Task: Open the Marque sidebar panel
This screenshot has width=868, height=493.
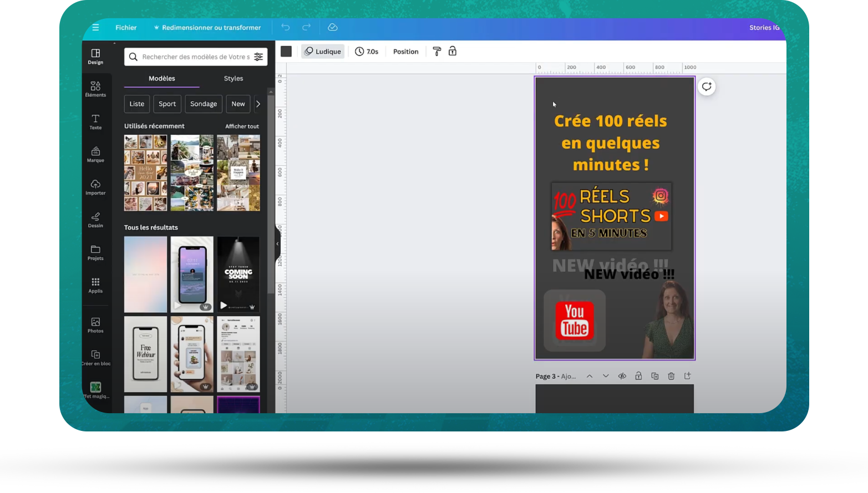Action: point(95,154)
